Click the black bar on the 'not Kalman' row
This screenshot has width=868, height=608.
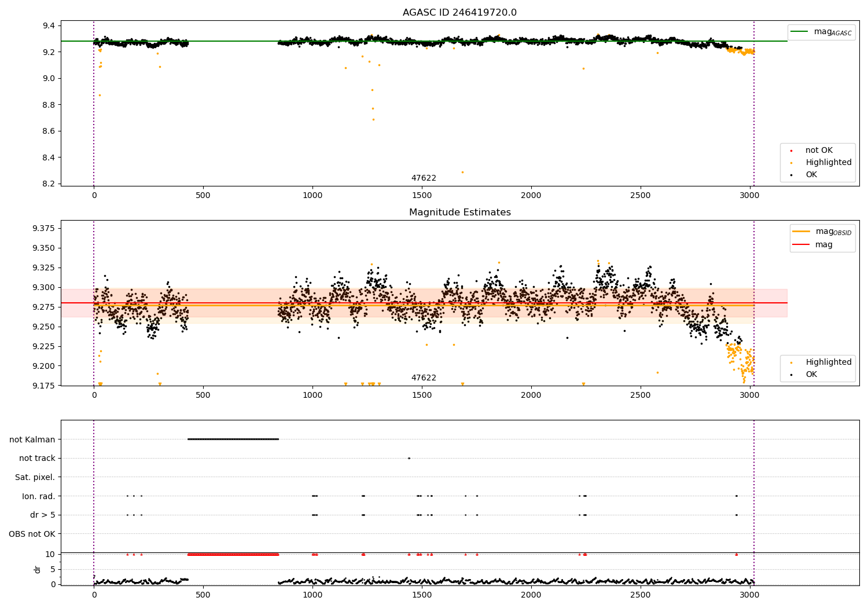point(233,439)
